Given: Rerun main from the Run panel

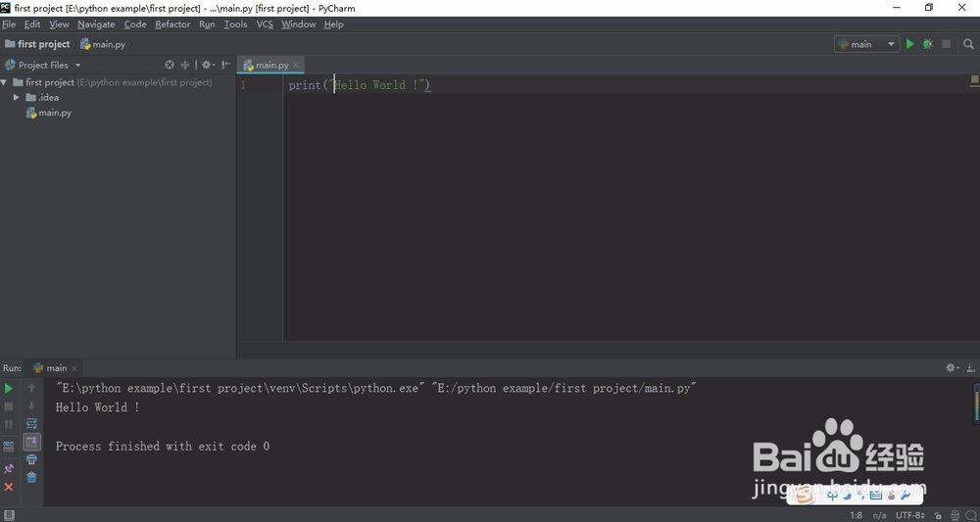Looking at the screenshot, I should [9, 389].
